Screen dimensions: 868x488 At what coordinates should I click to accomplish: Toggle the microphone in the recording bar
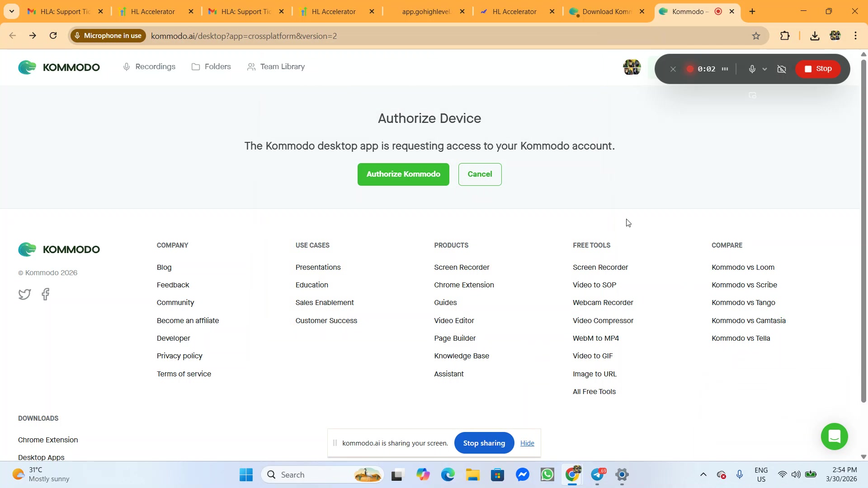[752, 69]
